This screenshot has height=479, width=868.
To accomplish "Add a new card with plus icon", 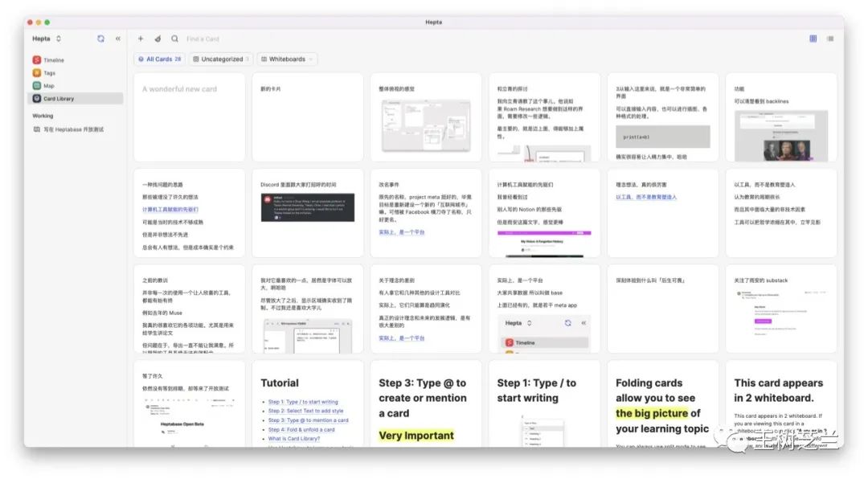I will pyautogui.click(x=141, y=39).
